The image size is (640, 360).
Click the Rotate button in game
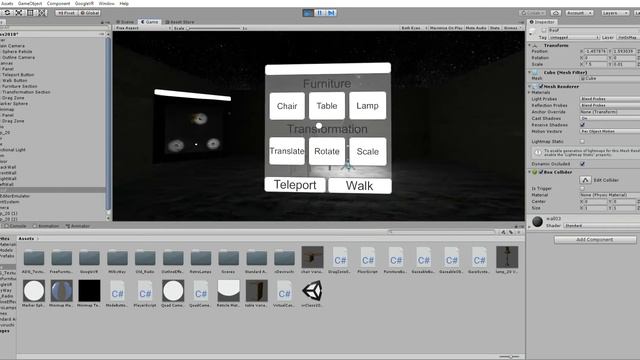click(327, 151)
